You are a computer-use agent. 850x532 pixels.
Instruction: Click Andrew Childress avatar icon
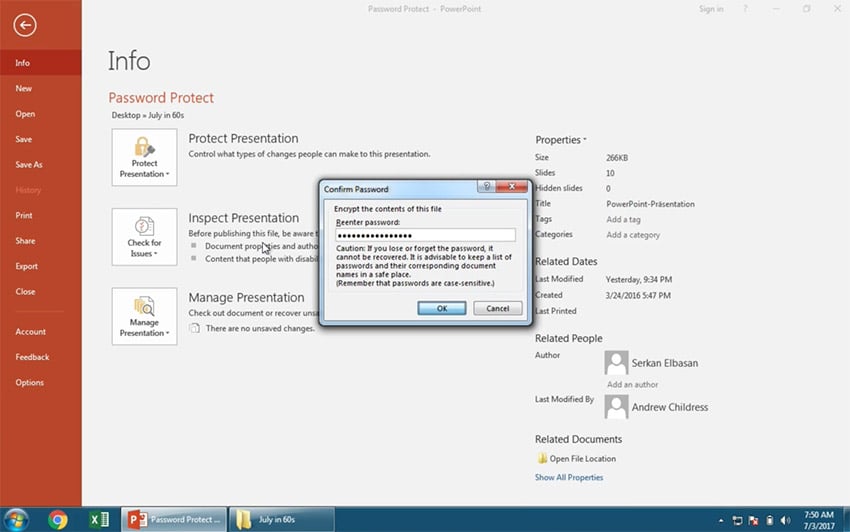616,407
